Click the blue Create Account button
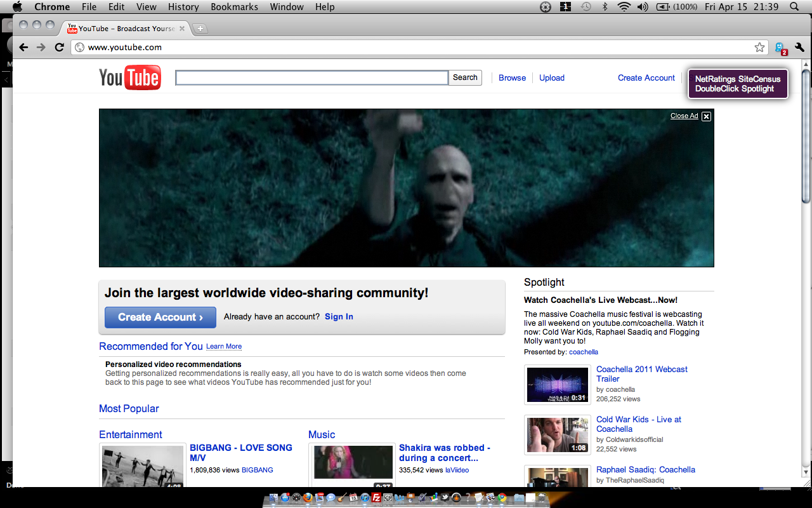 click(160, 317)
